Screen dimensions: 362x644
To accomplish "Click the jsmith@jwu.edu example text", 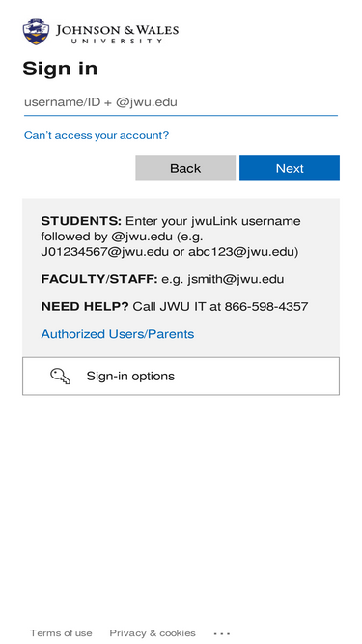I will 236,280.
